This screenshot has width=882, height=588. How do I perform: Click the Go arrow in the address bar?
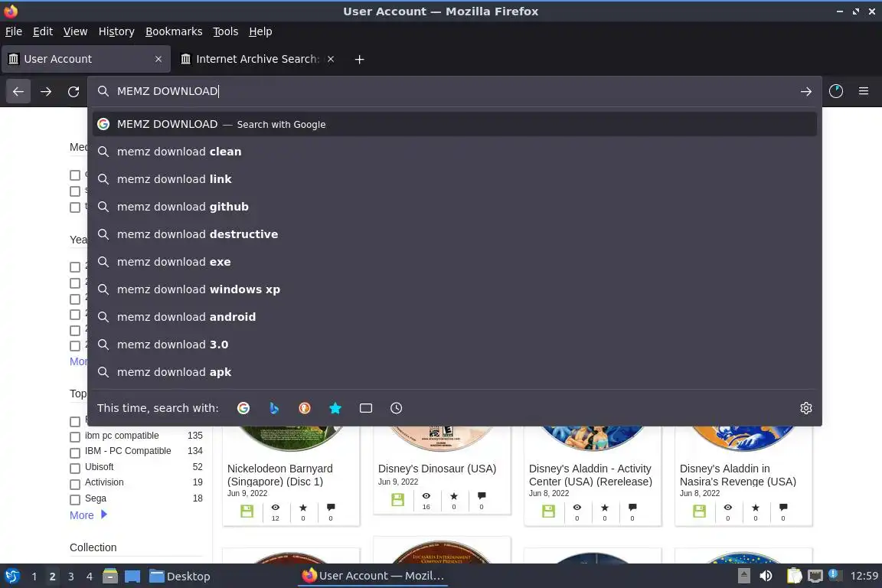point(806,91)
